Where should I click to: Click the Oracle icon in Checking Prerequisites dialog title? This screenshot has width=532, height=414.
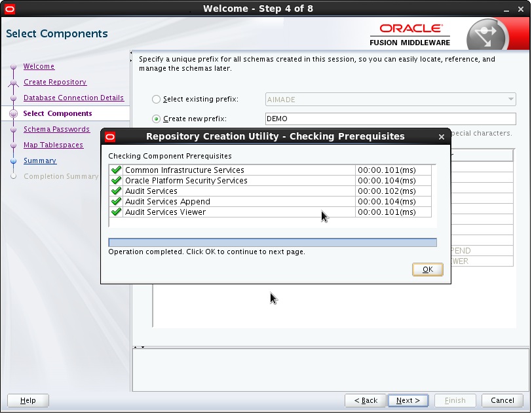[110, 137]
